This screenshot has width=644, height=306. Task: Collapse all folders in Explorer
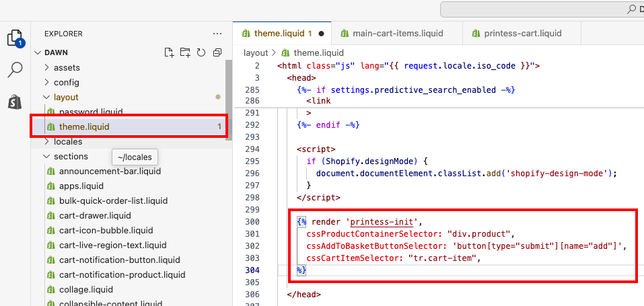(x=217, y=52)
